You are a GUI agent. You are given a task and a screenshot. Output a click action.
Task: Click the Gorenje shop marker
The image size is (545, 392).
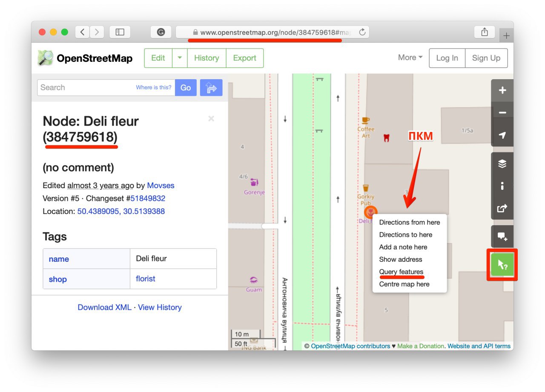[x=254, y=182]
